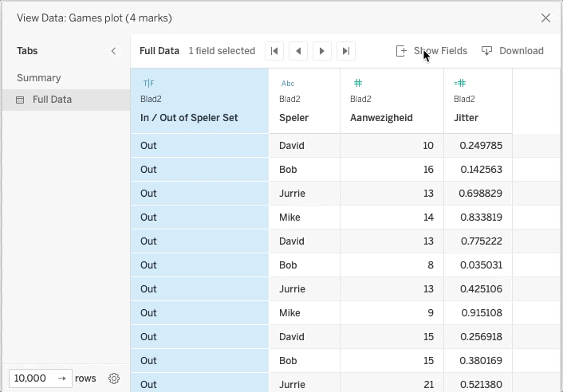Select the Jitter column header
Screen dimensions: 563x392
point(466,117)
